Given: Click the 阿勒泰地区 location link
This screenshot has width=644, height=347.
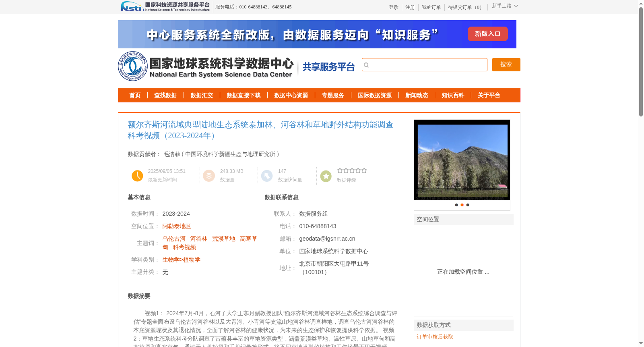Looking at the screenshot, I should pyautogui.click(x=177, y=226).
